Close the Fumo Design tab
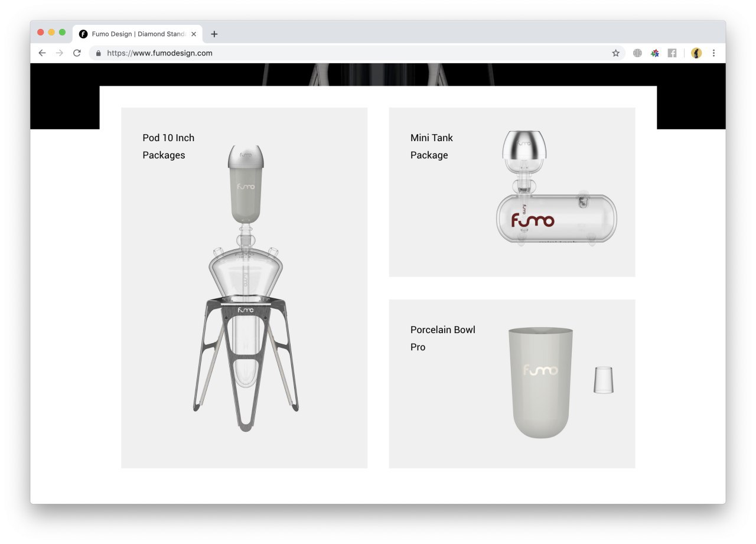756x544 pixels. (x=194, y=34)
